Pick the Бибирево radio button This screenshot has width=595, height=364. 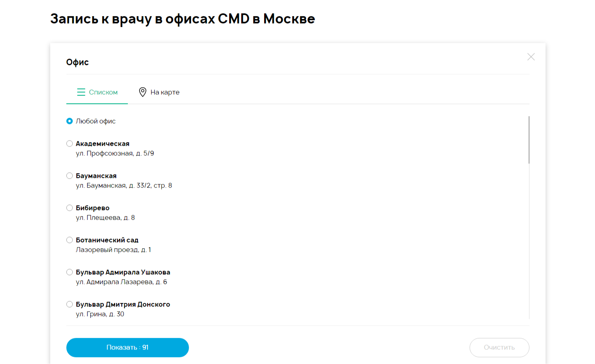(x=70, y=208)
